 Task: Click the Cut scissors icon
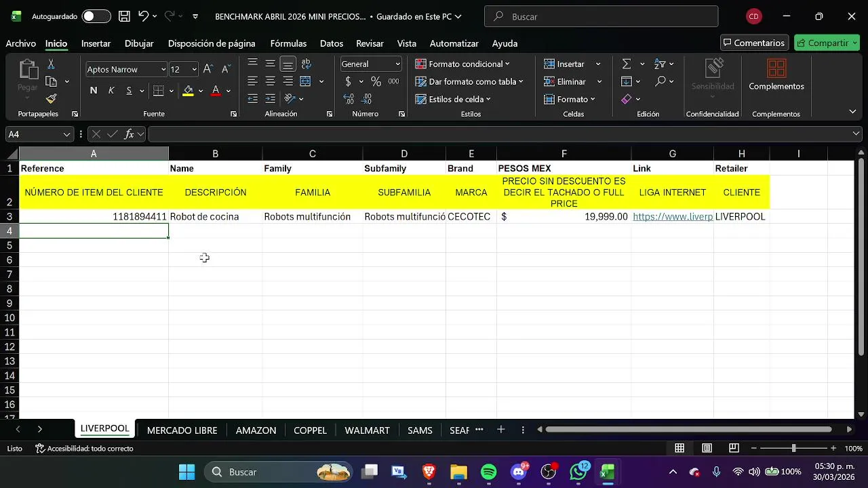point(51,64)
